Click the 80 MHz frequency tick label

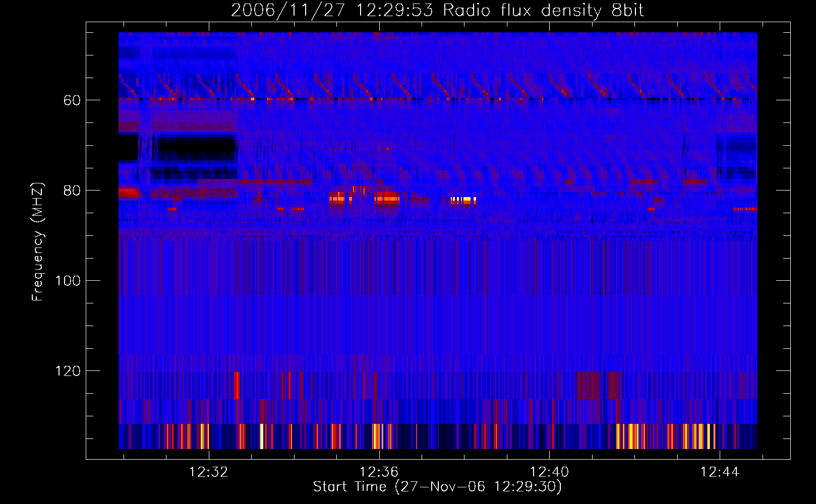point(72,191)
